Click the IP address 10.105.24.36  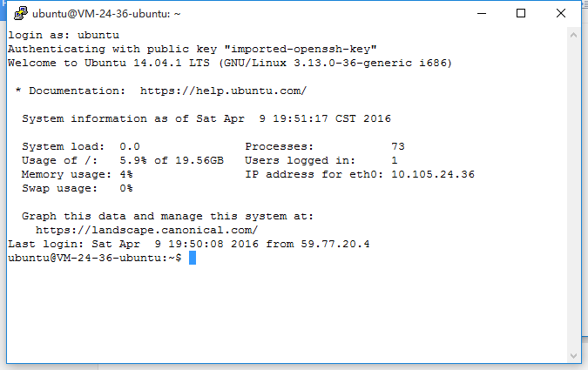pos(433,174)
